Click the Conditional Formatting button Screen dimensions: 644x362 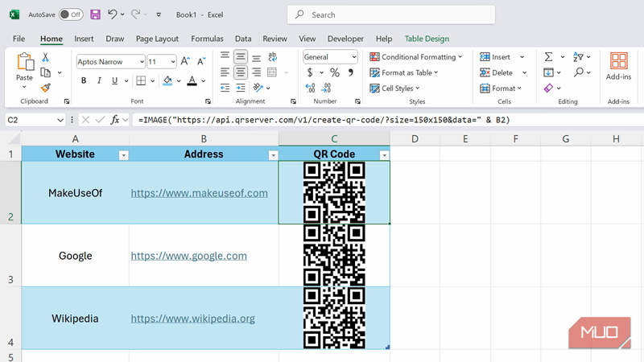(416, 57)
